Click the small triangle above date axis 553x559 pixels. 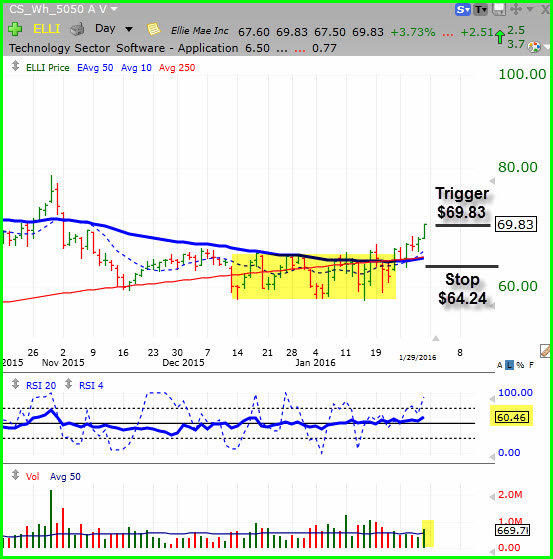436,338
